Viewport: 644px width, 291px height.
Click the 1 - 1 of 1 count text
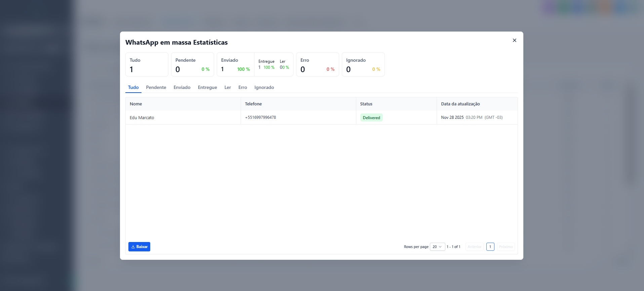(453, 247)
